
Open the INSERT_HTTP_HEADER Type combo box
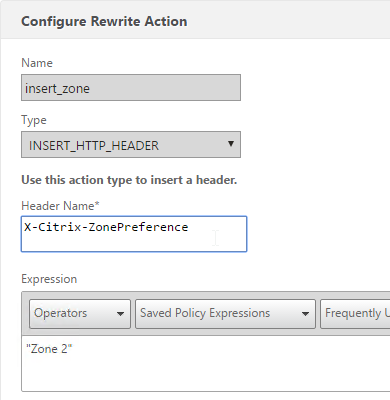[x=131, y=144]
